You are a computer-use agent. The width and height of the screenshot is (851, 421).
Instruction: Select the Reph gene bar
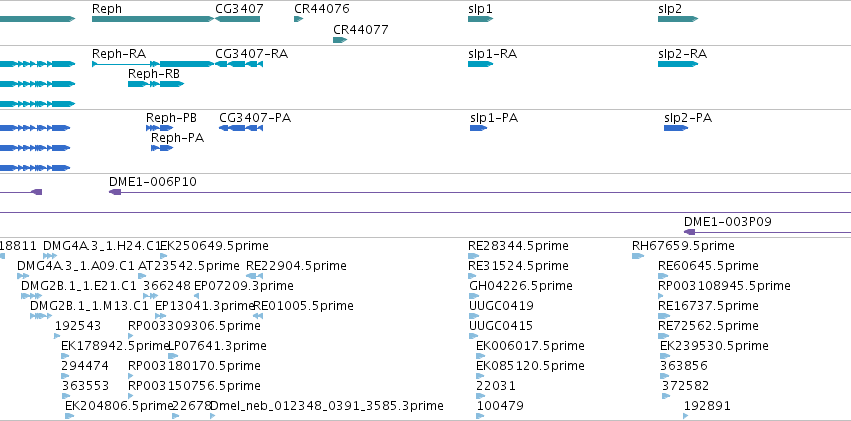(x=153, y=19)
